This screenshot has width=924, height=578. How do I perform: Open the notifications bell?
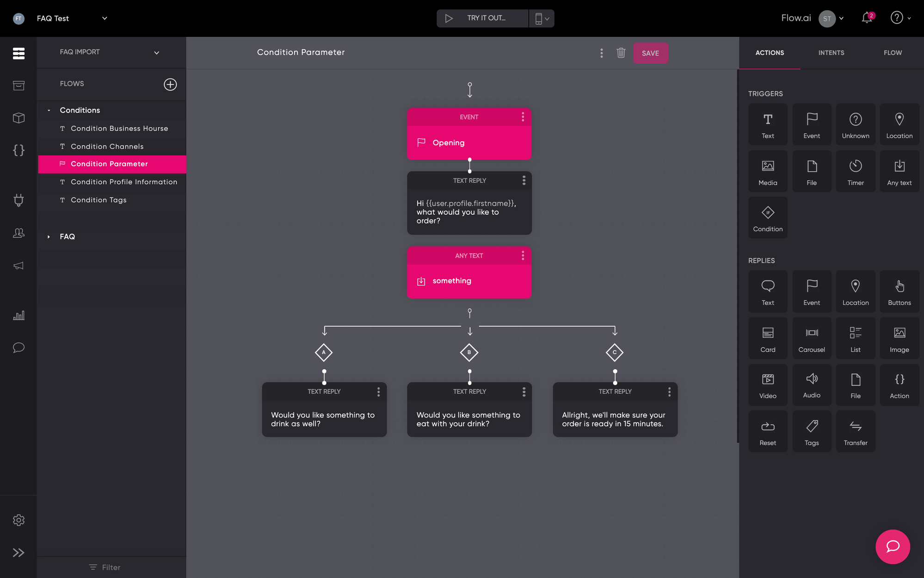coord(867,18)
